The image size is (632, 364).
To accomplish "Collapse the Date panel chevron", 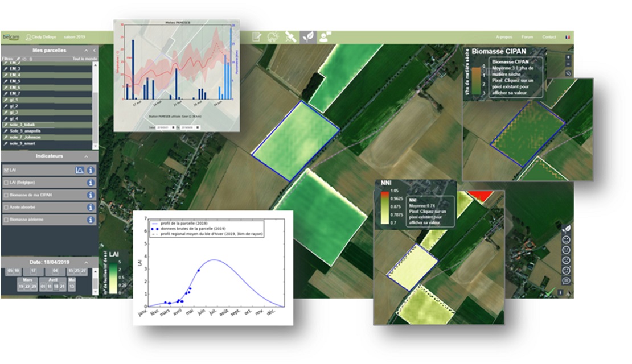I will tap(86, 263).
